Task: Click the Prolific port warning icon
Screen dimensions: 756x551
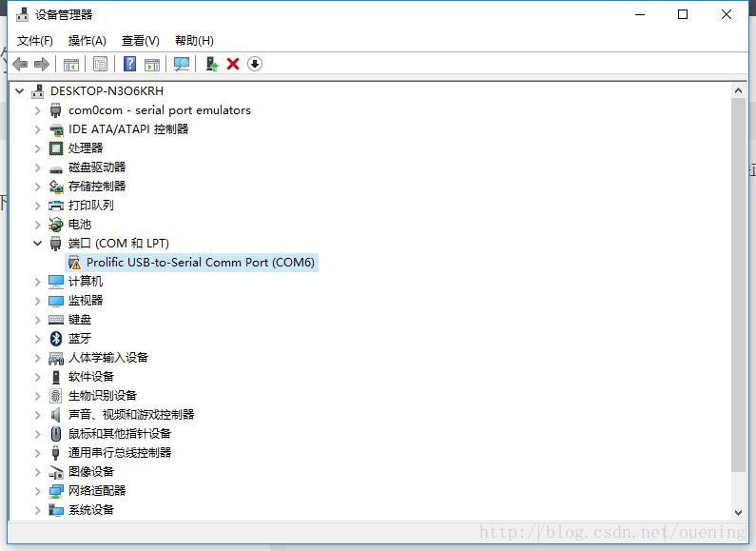Action: click(75, 263)
